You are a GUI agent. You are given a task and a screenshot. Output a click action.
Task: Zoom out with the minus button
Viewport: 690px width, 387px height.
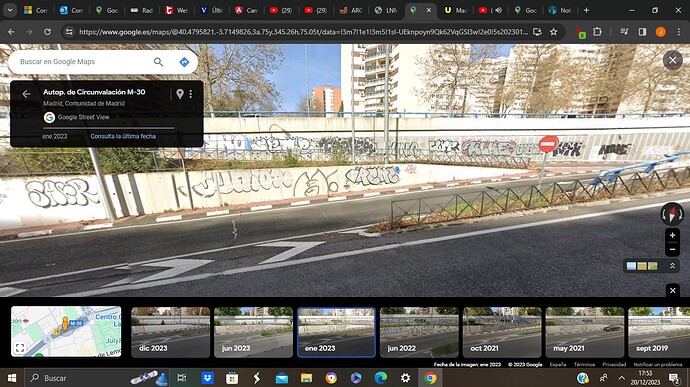point(672,250)
